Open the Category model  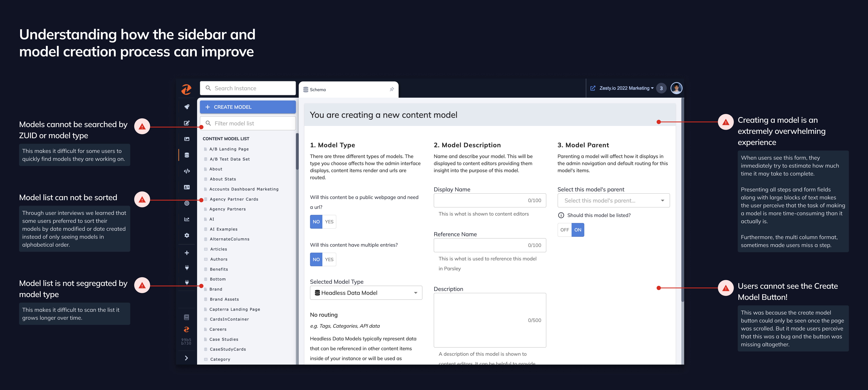tap(220, 359)
